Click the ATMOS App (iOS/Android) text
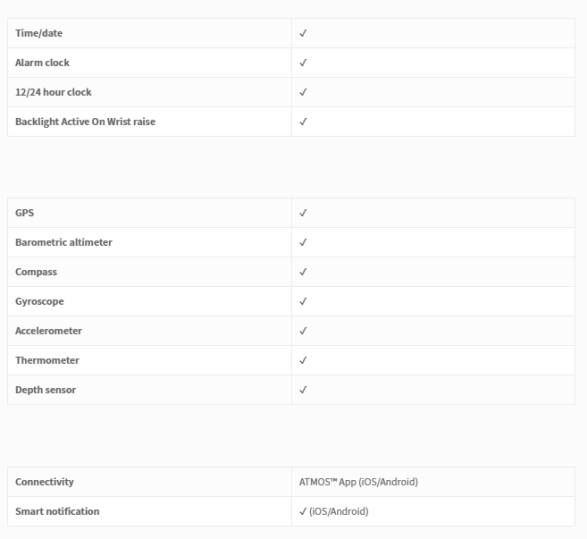Viewport: 587px width, 539px height. pos(359,482)
